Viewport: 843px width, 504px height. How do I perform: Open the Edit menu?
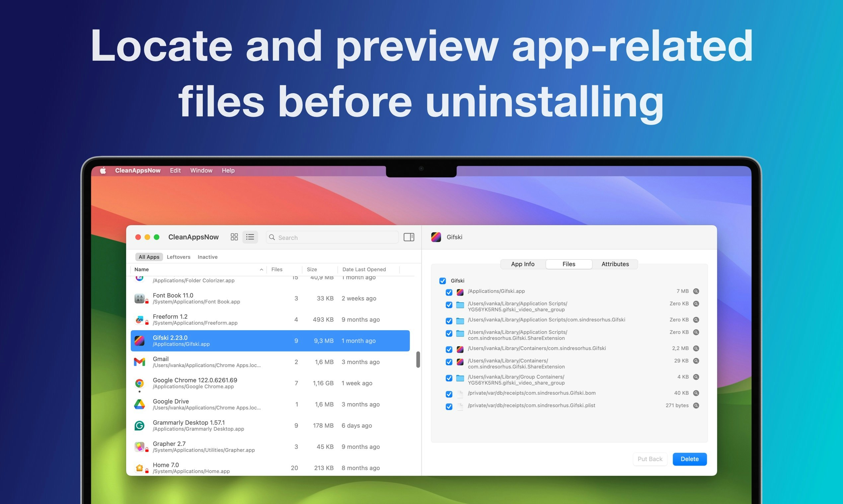tap(175, 170)
